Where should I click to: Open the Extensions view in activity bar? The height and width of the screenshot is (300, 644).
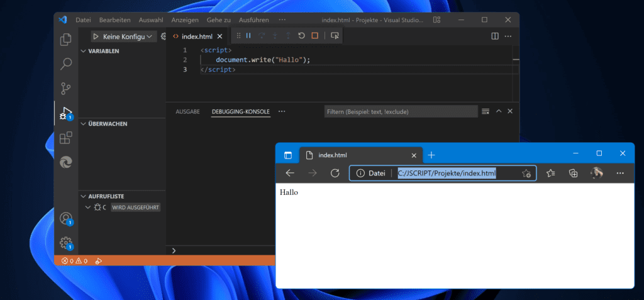(65, 138)
